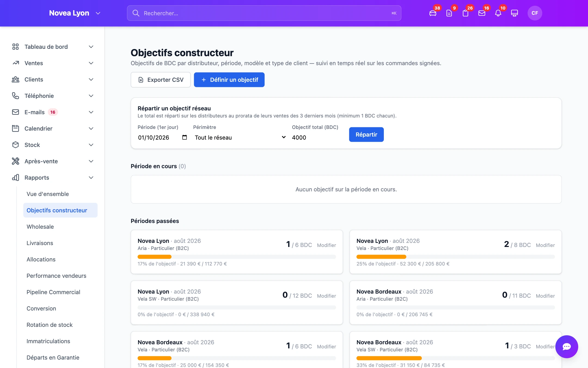This screenshot has width=588, height=368.
Task: Click the Calendrier calendar icon in sidebar
Action: (x=16, y=128)
